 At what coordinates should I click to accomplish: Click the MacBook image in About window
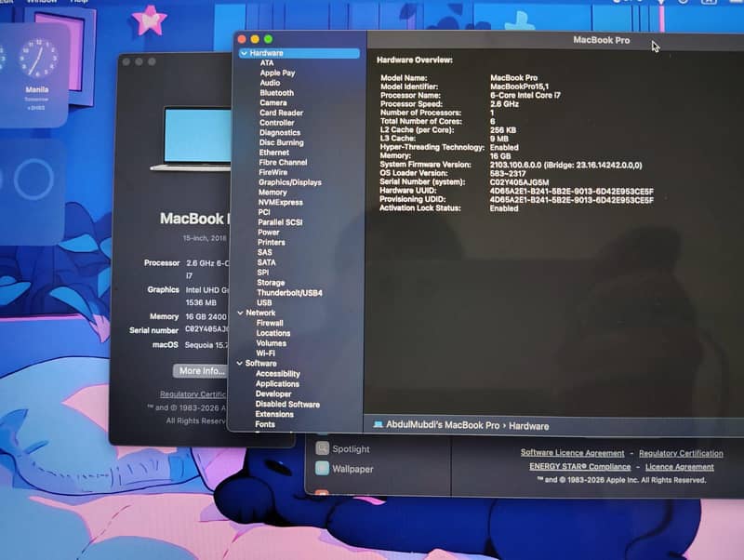tap(192, 139)
